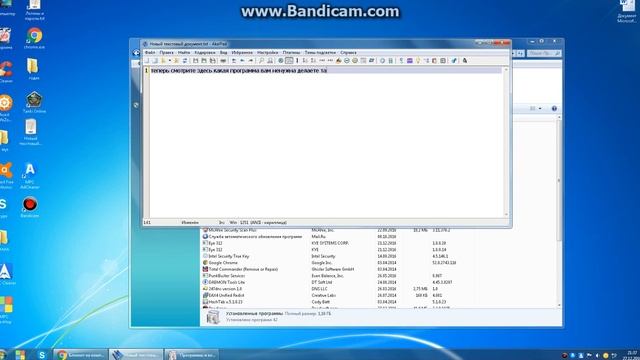Click the Ins status bar indicator
The image size is (640, 360).
(x=222, y=223)
